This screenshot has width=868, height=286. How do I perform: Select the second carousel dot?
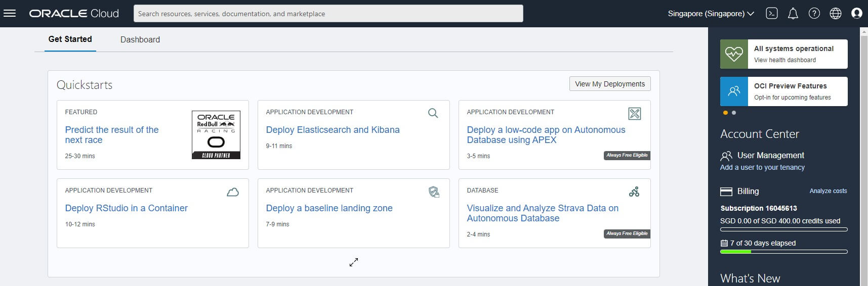click(x=734, y=113)
